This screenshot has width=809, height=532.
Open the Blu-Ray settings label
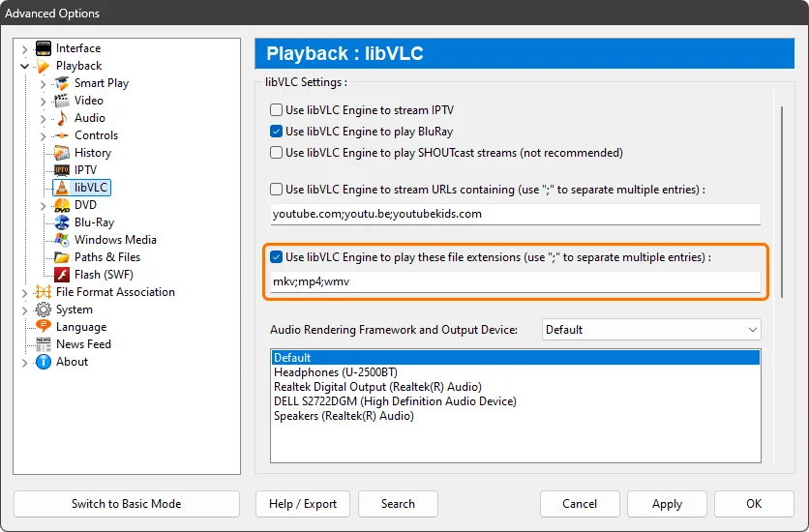[95, 222]
